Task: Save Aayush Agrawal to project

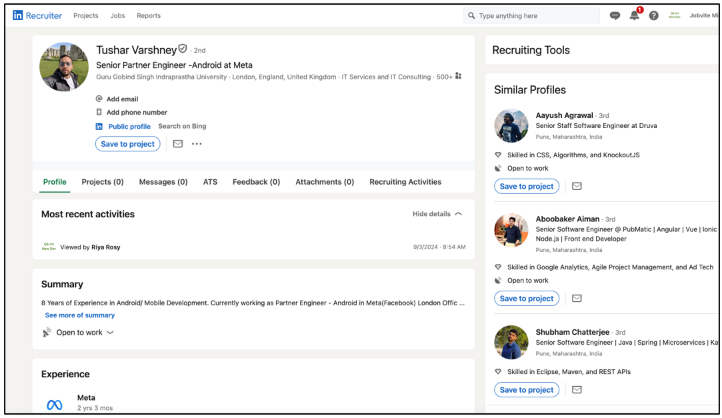Action: pyautogui.click(x=527, y=186)
